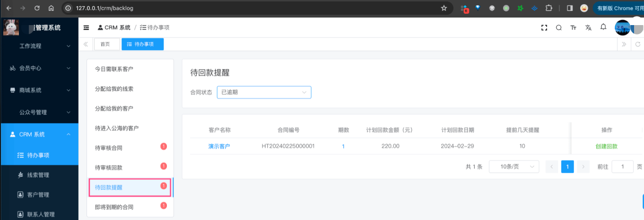
Task: Open the language translation icon
Action: pos(588,28)
